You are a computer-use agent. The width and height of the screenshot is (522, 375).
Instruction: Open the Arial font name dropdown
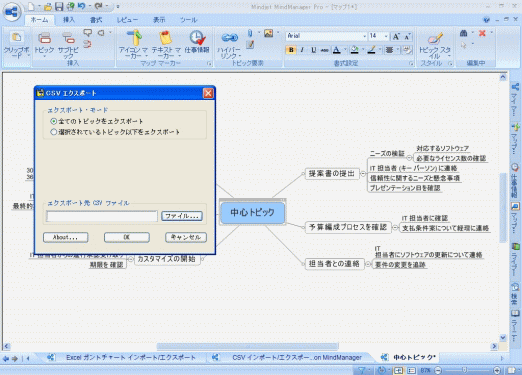pyautogui.click(x=326, y=36)
